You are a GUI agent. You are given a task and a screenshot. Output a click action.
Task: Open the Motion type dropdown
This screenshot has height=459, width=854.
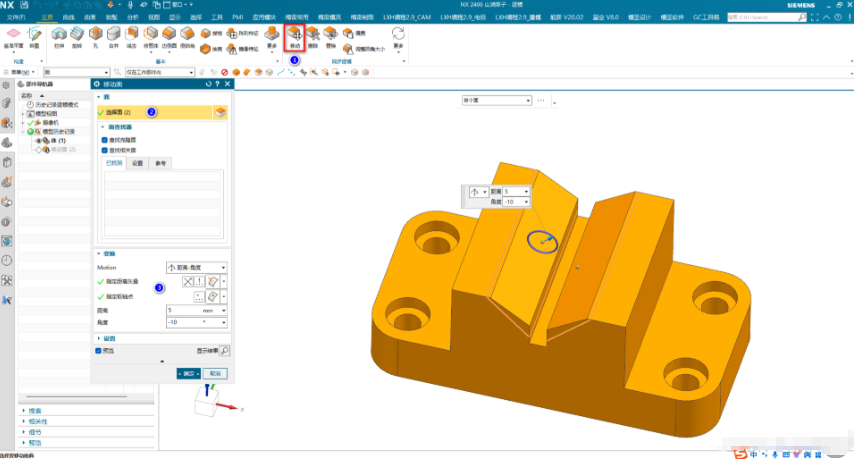197,267
